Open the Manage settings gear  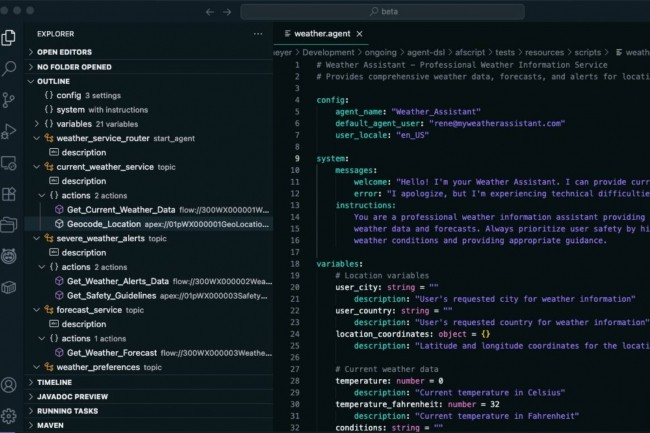coord(10,416)
